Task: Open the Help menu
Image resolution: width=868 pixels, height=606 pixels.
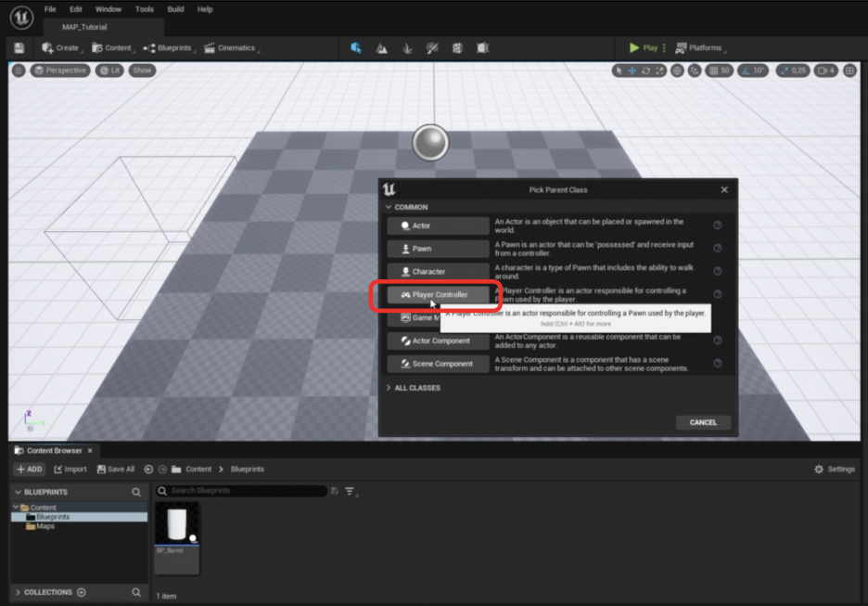Action: tap(205, 9)
